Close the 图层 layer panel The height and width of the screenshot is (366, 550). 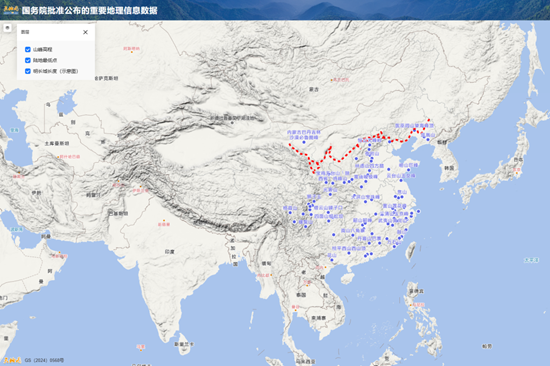[x=85, y=32]
